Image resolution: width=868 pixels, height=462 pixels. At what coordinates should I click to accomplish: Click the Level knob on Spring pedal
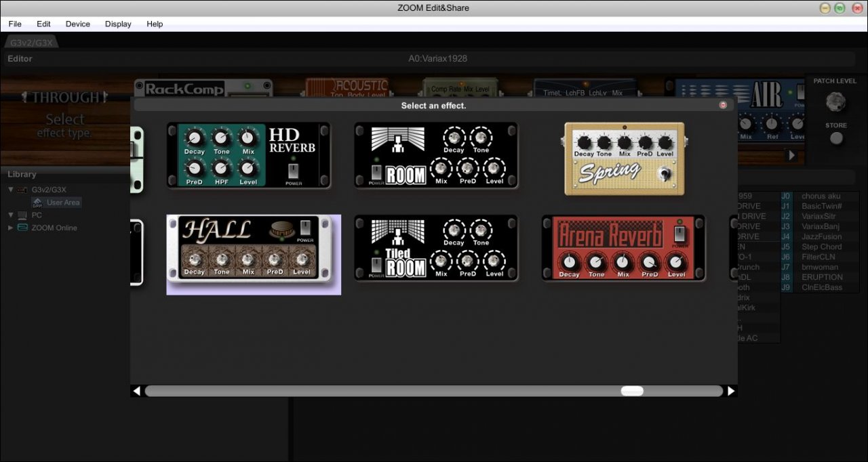coord(665,142)
